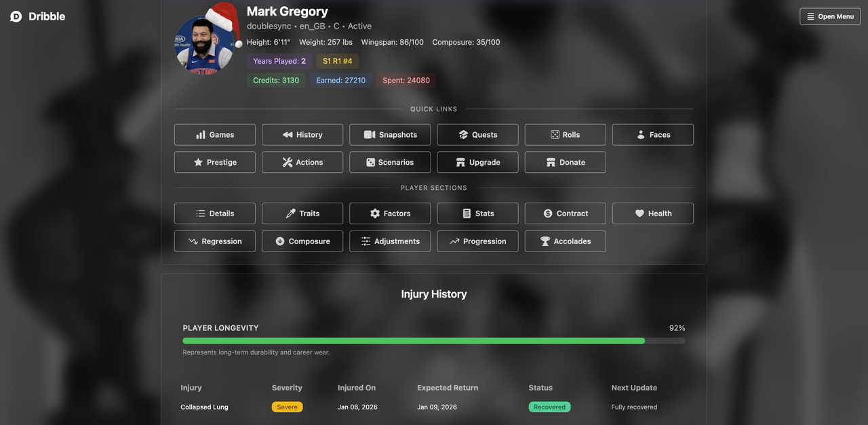Click the Quests graduation cap icon
Screen dimensions: 868x425
463,135
